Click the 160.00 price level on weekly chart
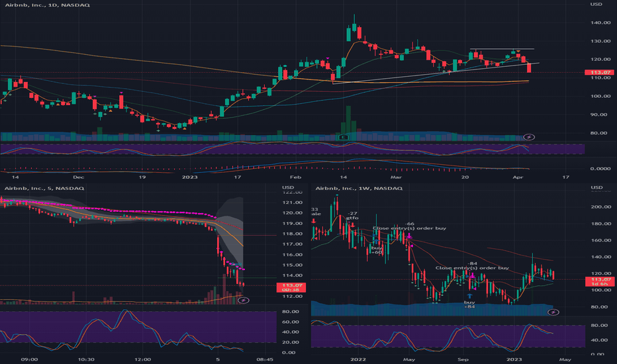The height and width of the screenshot is (364, 617). click(x=602, y=240)
